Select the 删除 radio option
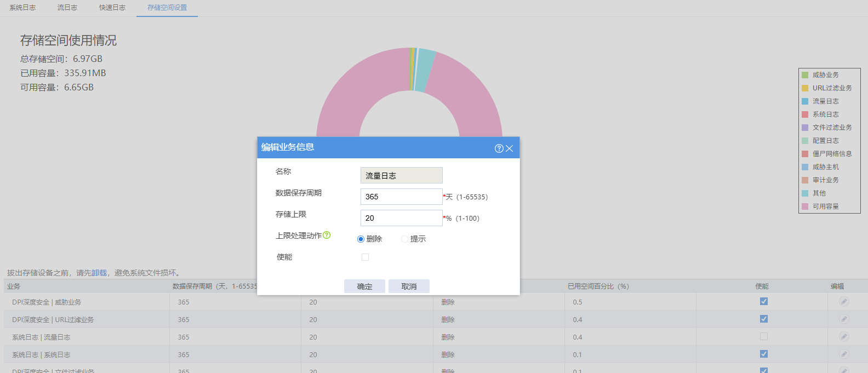 (x=361, y=239)
